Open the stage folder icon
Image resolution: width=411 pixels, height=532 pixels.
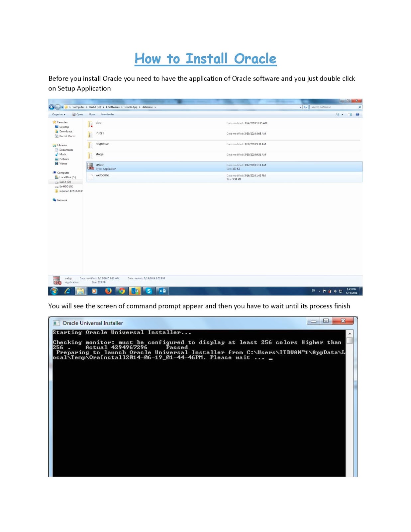(x=90, y=156)
